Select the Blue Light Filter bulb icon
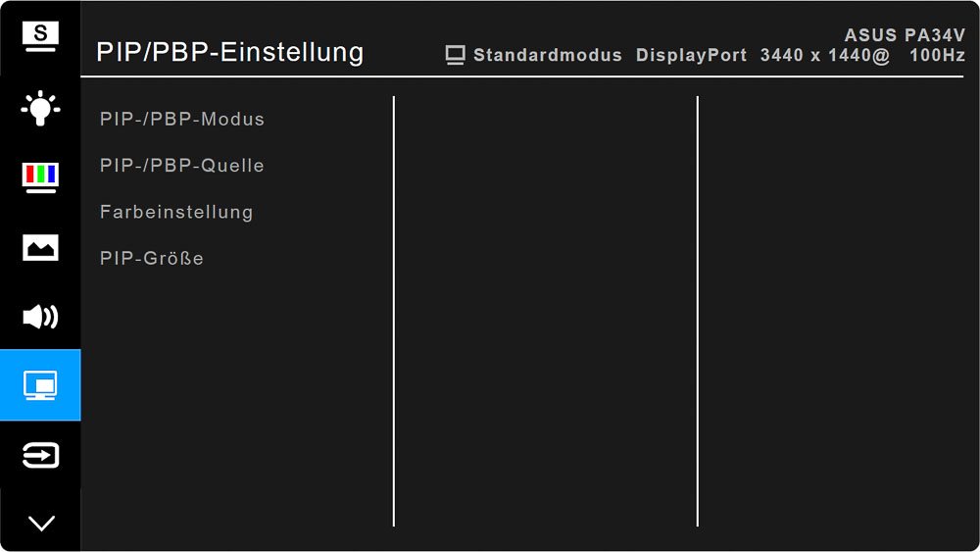This screenshot has width=980, height=552. pyautogui.click(x=40, y=108)
